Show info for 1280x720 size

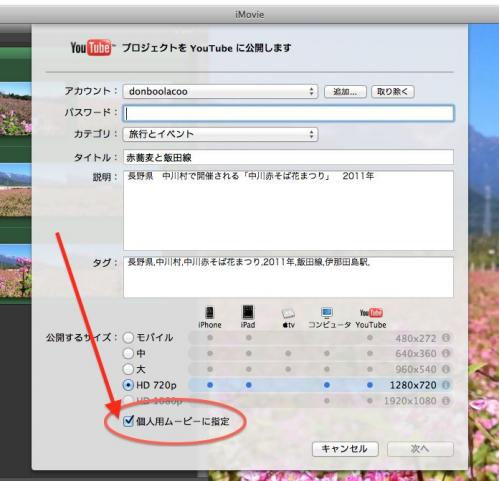click(x=446, y=385)
